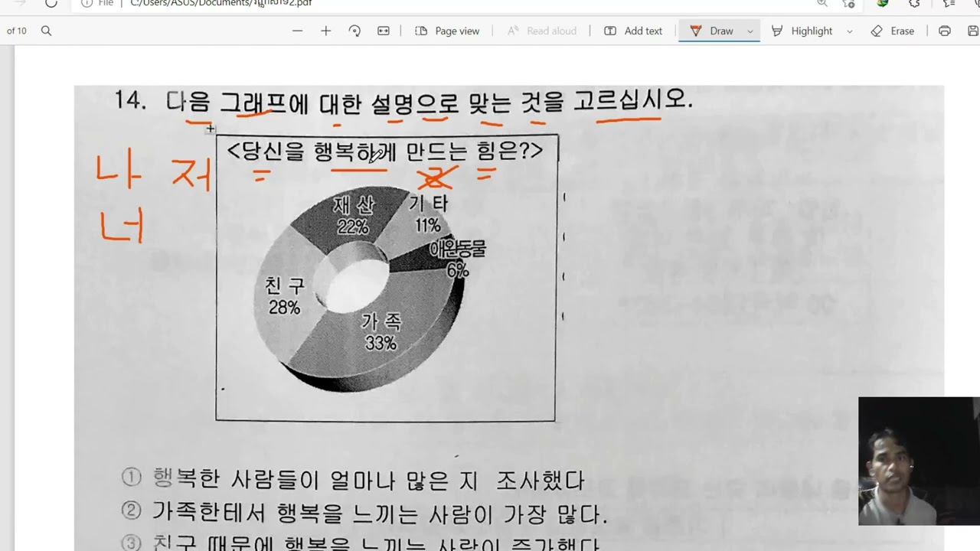This screenshot has width=980, height=551.
Task: Save the PDF document
Action: (x=973, y=31)
